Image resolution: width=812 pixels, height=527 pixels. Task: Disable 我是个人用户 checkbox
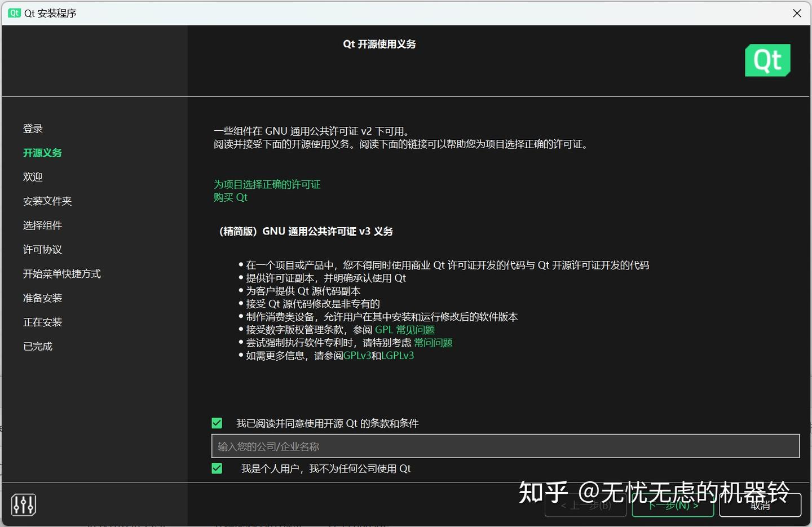click(217, 468)
